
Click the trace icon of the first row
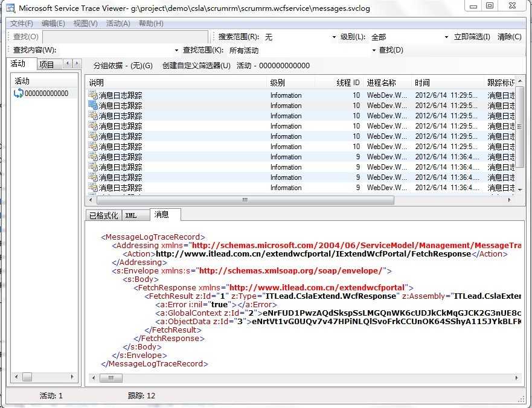pyautogui.click(x=92, y=95)
